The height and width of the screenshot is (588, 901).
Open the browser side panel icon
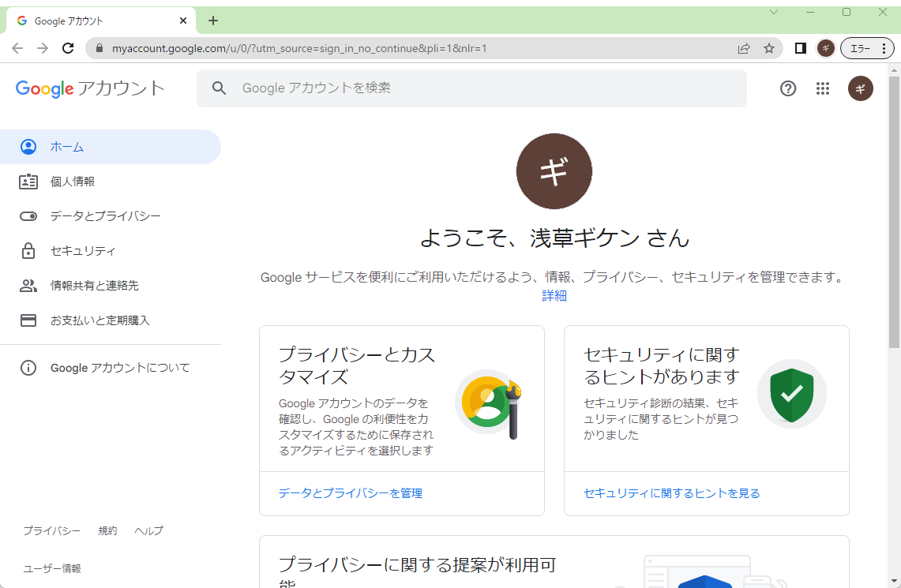801,48
